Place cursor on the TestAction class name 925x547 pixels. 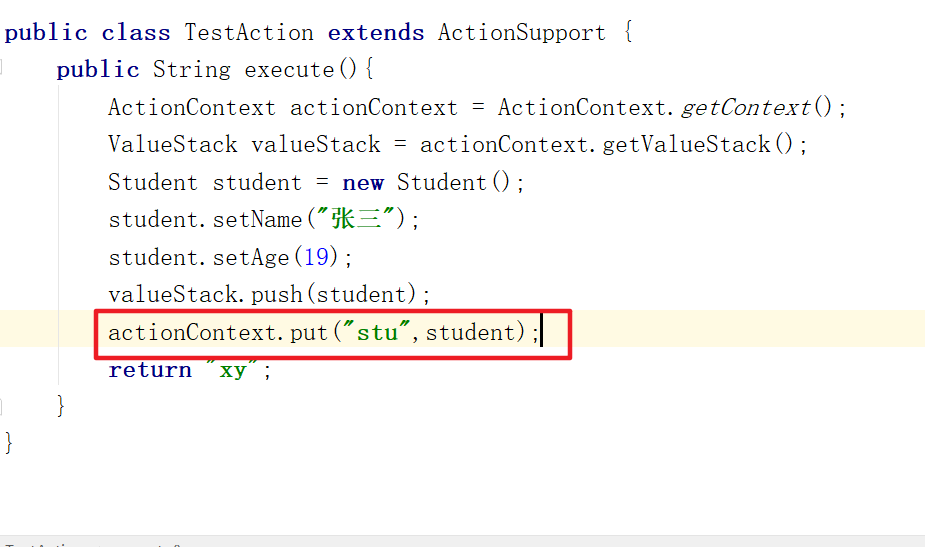pyautogui.click(x=249, y=32)
